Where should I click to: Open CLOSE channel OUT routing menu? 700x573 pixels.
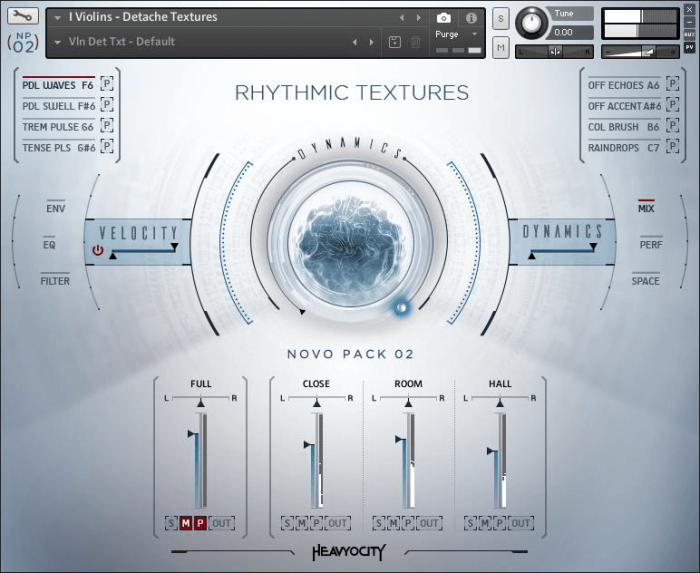pyautogui.click(x=338, y=523)
